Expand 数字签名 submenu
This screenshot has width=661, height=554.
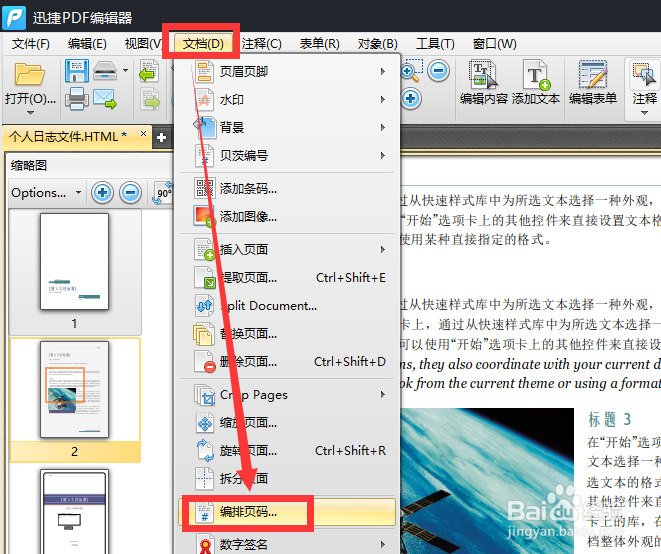[x=287, y=544]
